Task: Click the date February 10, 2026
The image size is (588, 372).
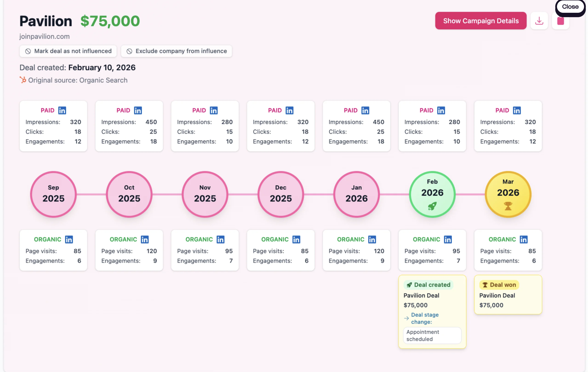Action: tap(102, 67)
